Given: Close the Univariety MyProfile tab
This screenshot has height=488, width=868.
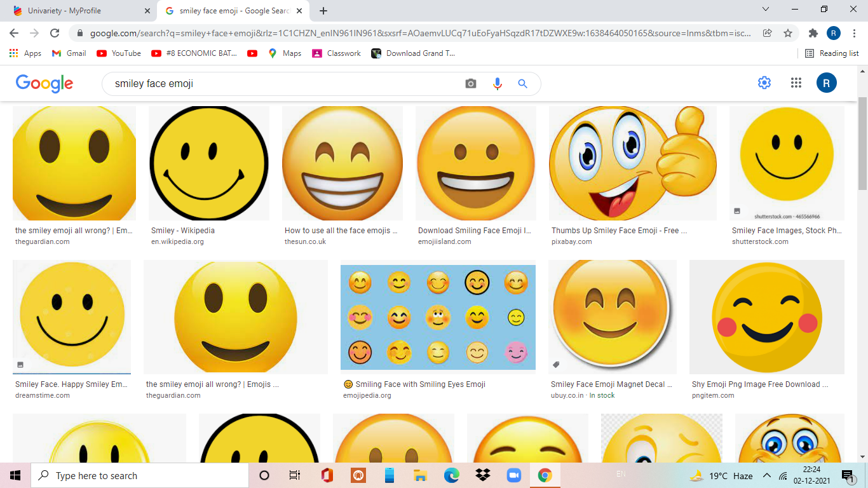Looking at the screenshot, I should [147, 11].
